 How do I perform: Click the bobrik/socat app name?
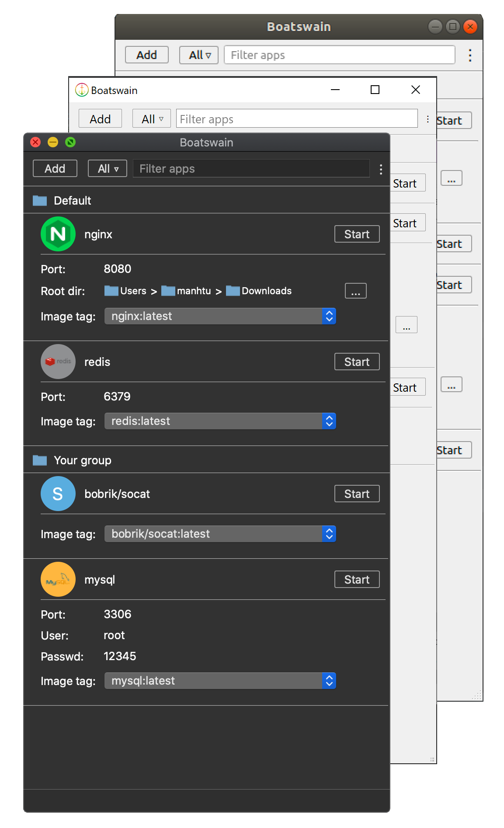point(117,494)
